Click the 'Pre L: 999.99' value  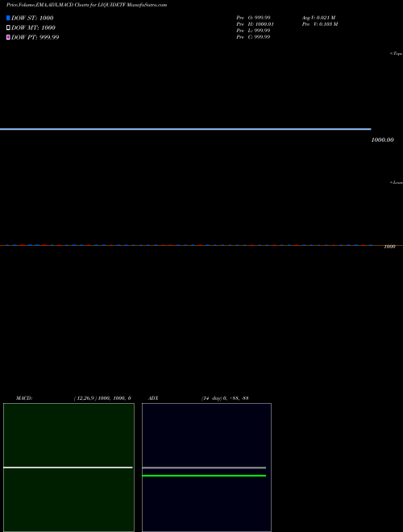pos(253,31)
